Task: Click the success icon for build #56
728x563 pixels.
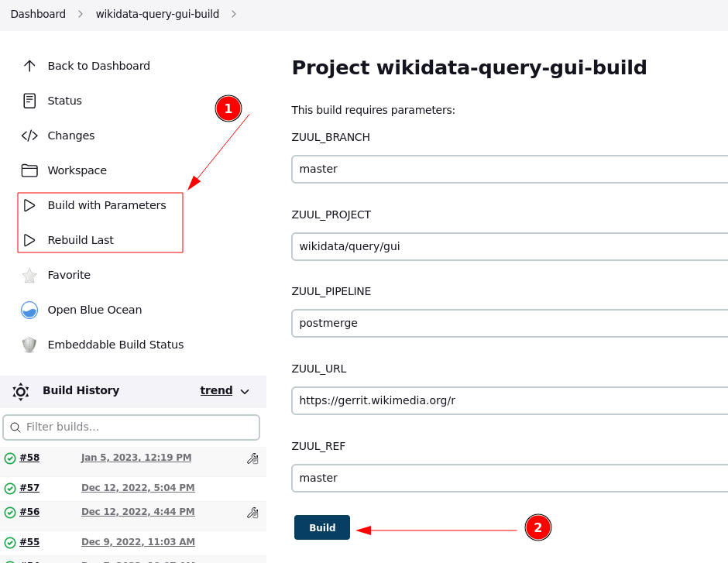Action: tap(10, 513)
